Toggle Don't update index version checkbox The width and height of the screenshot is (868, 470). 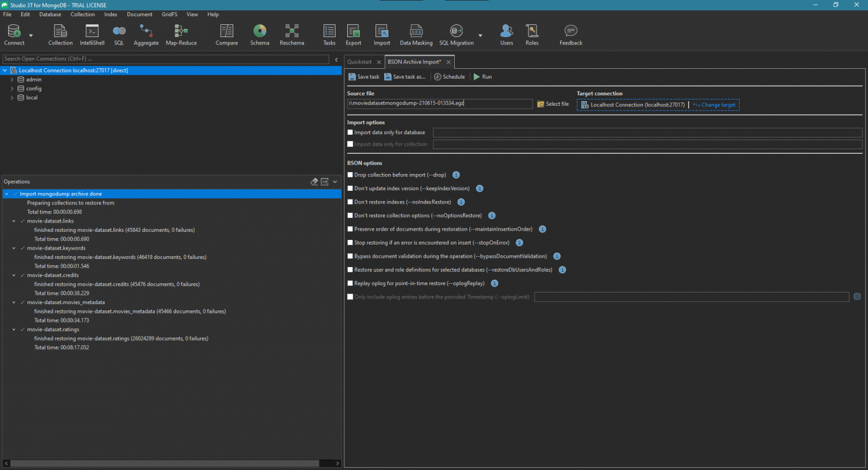click(x=350, y=188)
